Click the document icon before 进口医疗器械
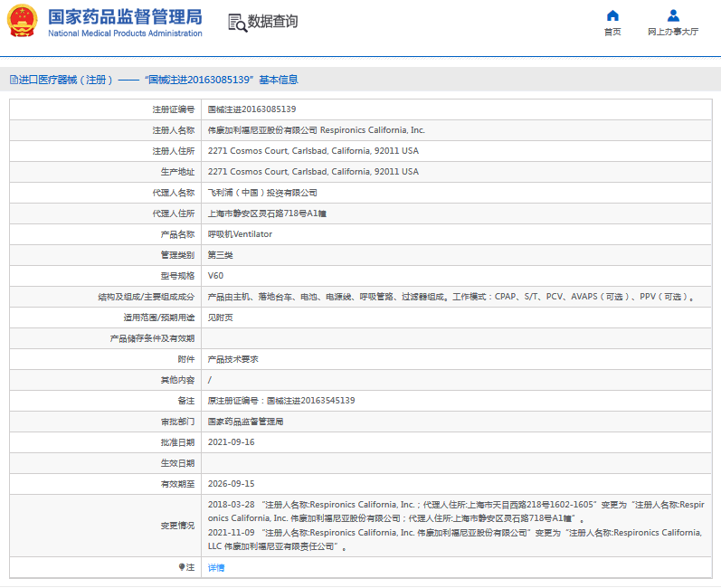This screenshot has height=588, width=721. tap(14, 80)
